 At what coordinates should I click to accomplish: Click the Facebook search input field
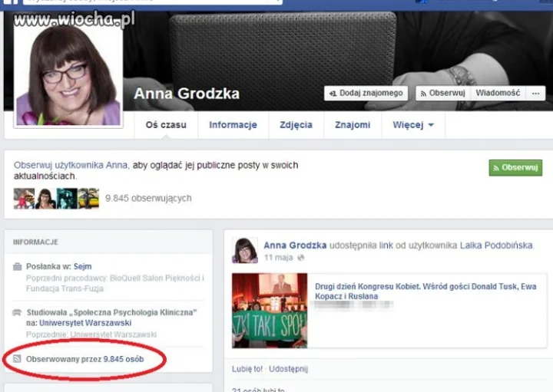[x=152, y=2]
